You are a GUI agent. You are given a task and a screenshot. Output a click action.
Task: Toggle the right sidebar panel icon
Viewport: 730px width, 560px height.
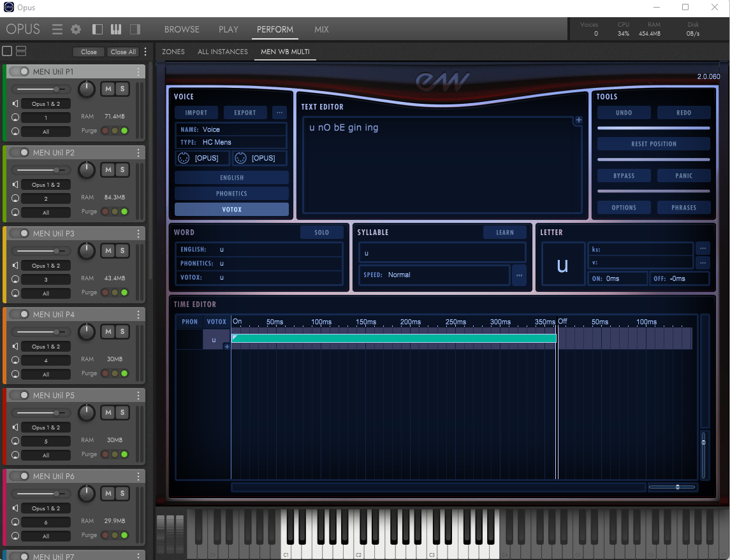click(x=135, y=29)
